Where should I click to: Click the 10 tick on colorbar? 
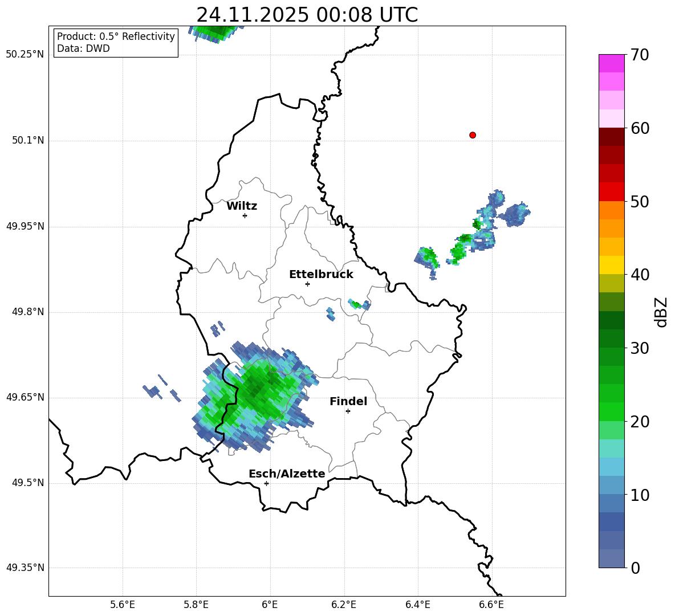(639, 495)
